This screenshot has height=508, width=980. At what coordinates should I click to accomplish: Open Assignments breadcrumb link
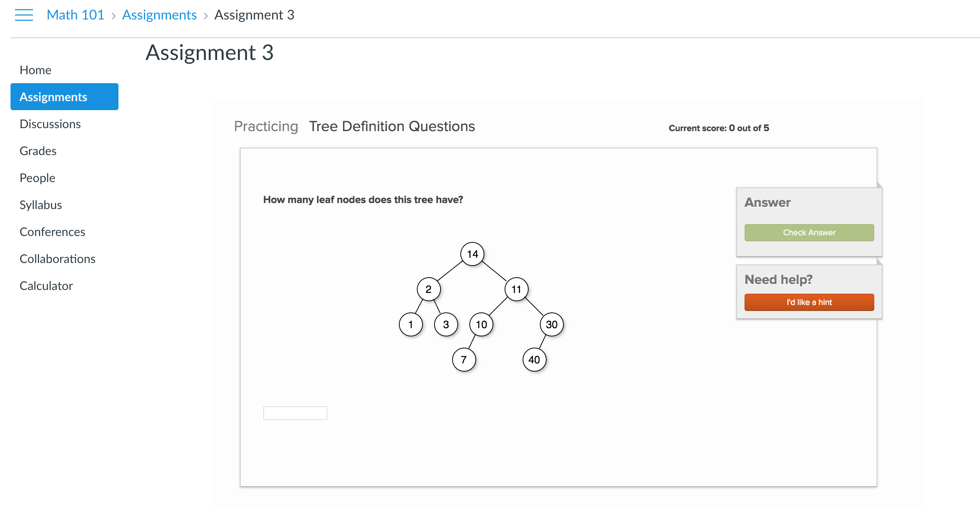tap(159, 15)
